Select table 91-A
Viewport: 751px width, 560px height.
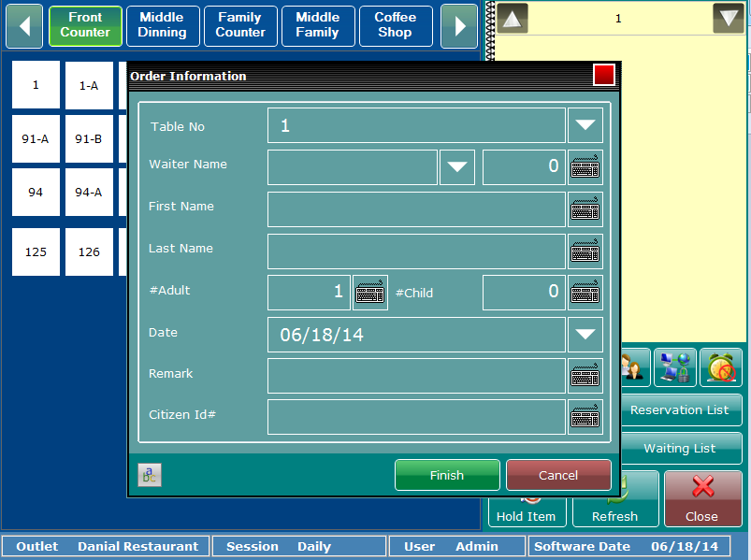pos(36,138)
